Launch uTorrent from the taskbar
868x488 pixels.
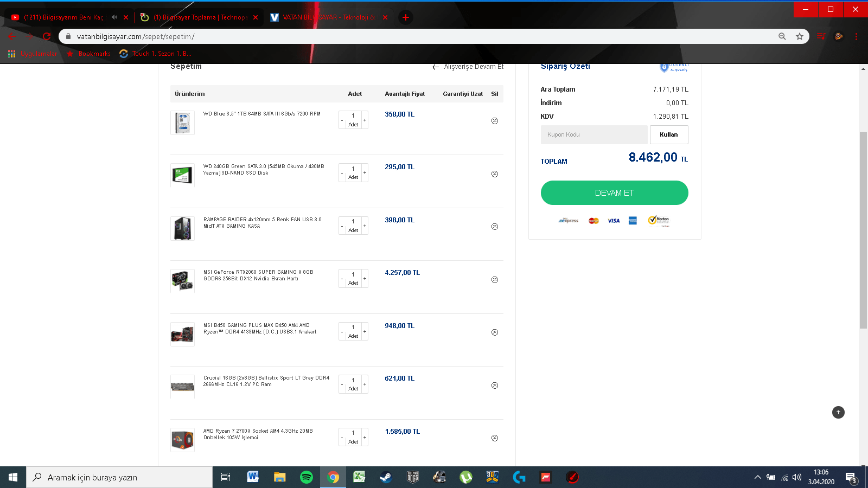[x=466, y=477]
